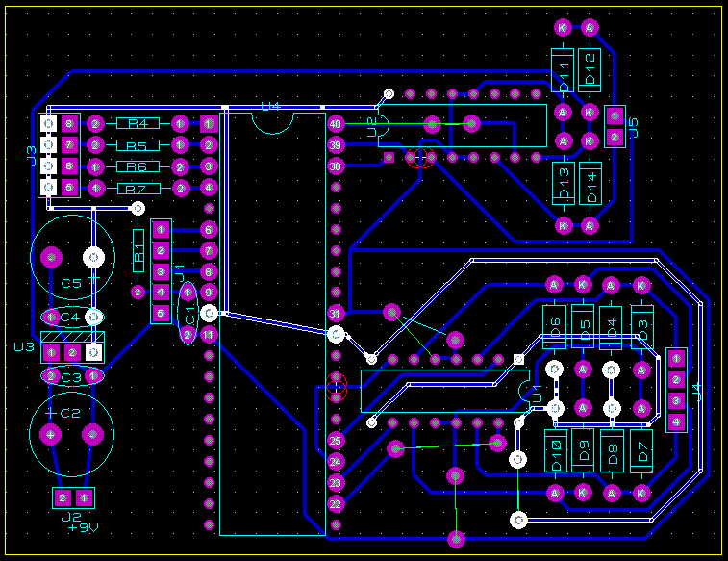Select the D6 diode label
The image size is (728, 561).
point(555,327)
